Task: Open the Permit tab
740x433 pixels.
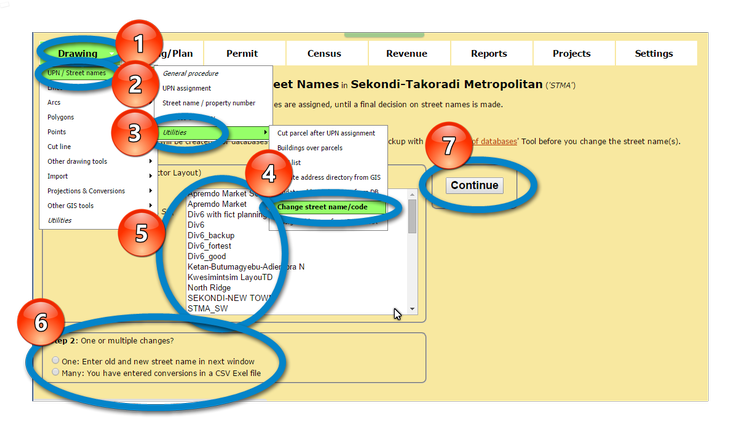Action: 242,53
